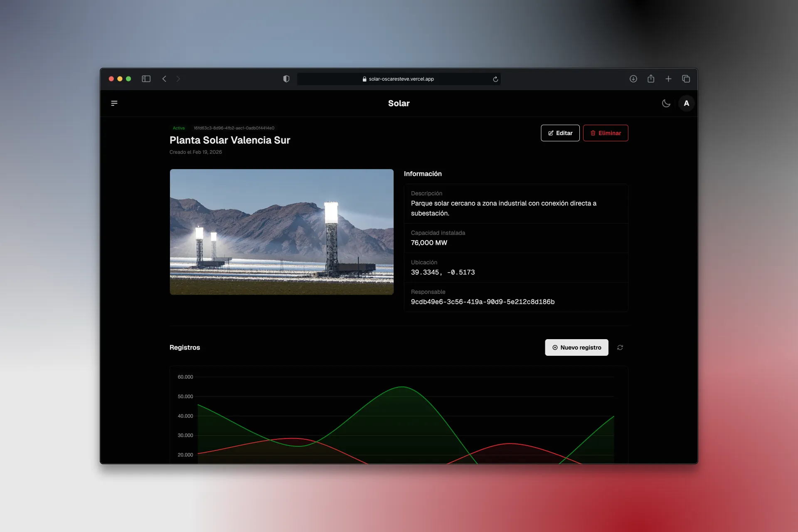Focus the solar-oscaresteve.vercel.app address field
The width and height of the screenshot is (798, 532).
point(399,79)
